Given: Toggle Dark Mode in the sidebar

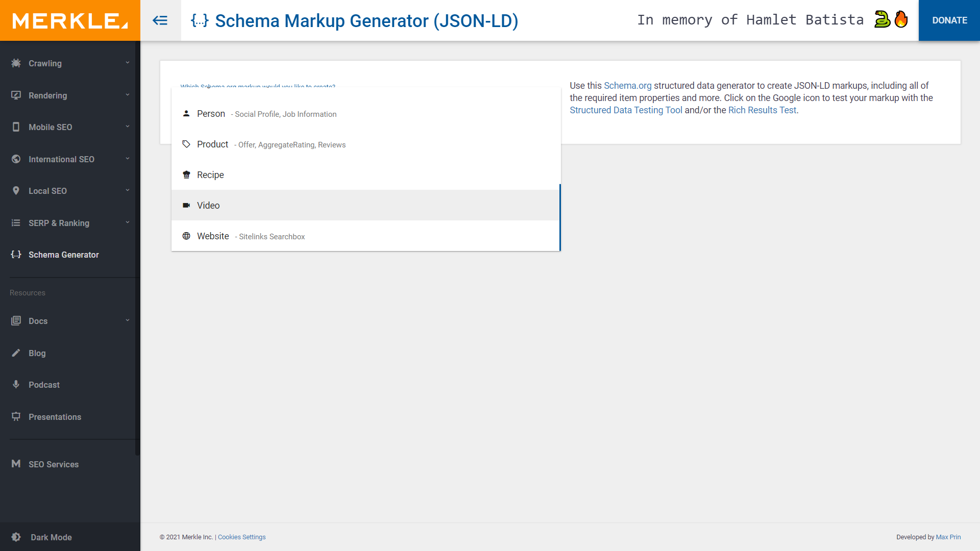Looking at the screenshot, I should click(51, 537).
